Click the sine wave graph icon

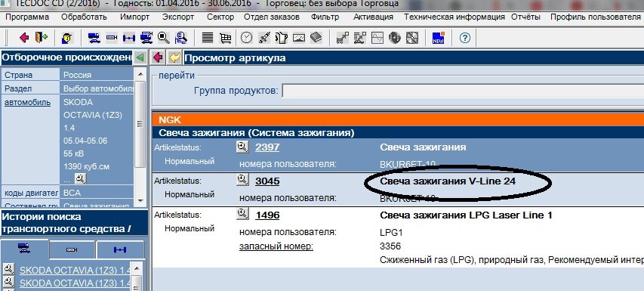[377, 39]
